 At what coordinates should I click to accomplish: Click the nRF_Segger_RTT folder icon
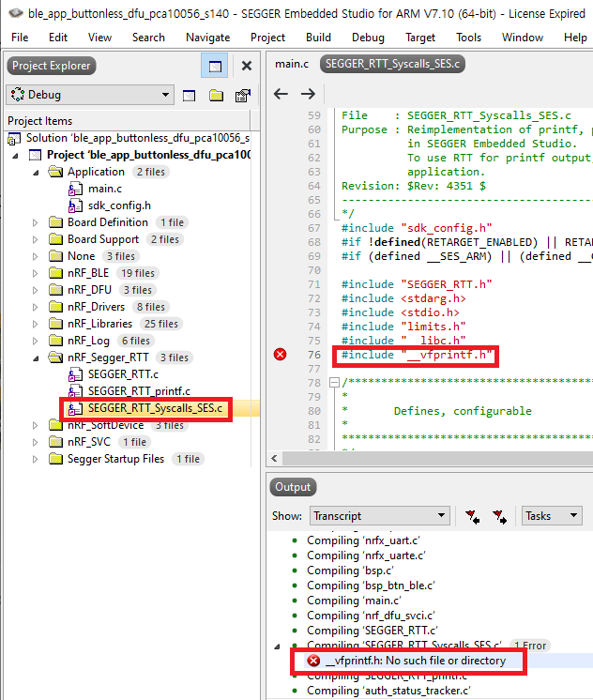pyautogui.click(x=55, y=358)
